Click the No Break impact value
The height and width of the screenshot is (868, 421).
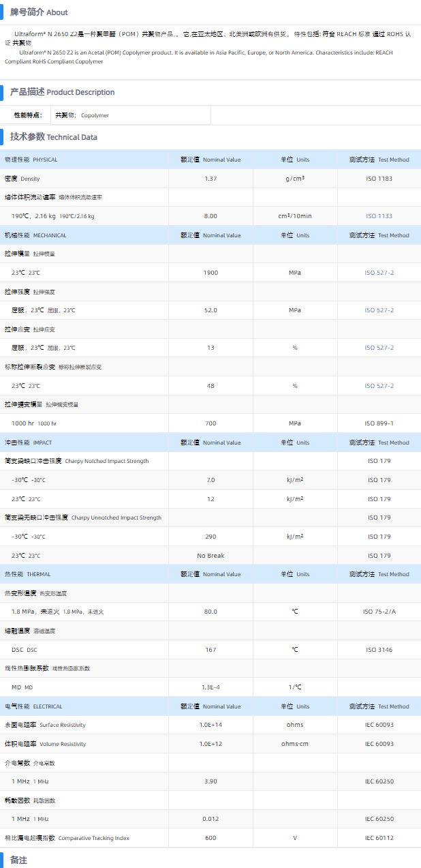pyautogui.click(x=210, y=556)
